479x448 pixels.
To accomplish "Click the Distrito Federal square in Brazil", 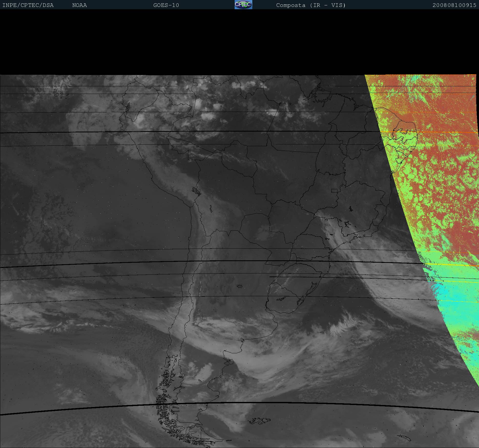I will 334,190.
